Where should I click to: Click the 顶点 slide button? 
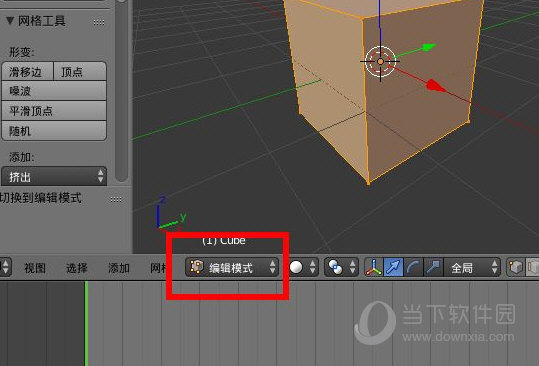(80, 71)
